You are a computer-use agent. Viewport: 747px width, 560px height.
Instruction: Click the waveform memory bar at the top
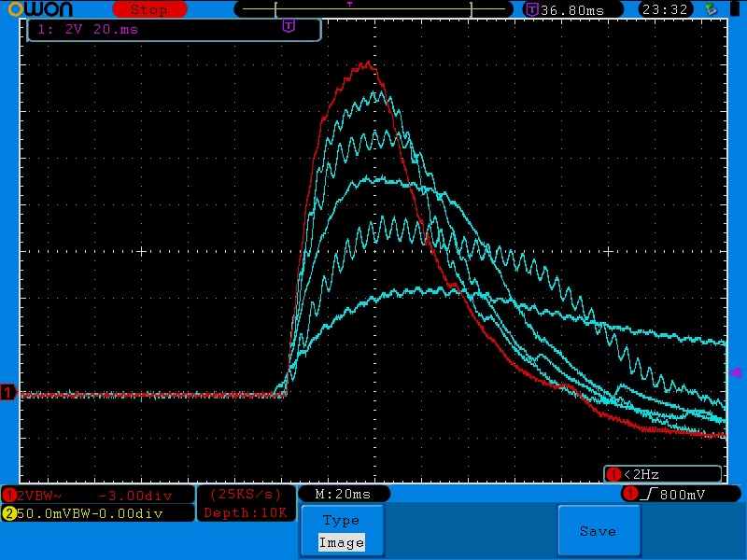pyautogui.click(x=373, y=9)
